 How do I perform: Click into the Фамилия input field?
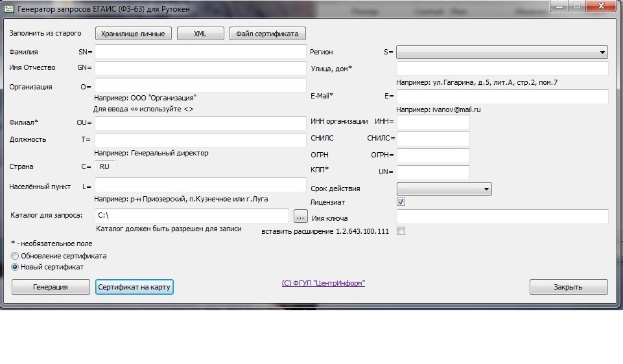coord(200,52)
